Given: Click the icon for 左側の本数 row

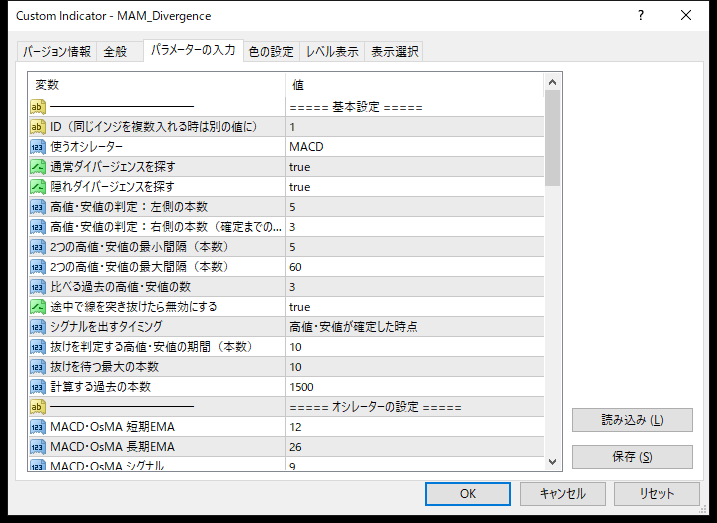Looking at the screenshot, I should (x=38, y=207).
